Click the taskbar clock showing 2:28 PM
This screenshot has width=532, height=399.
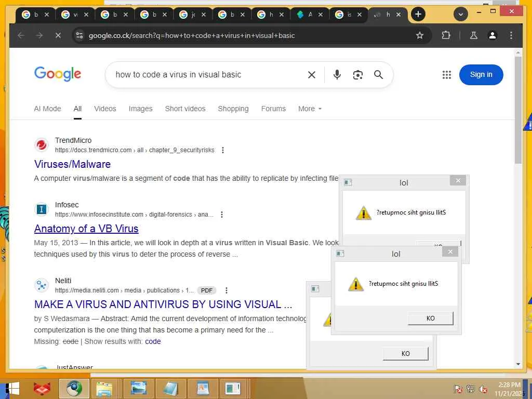pyautogui.click(x=510, y=389)
